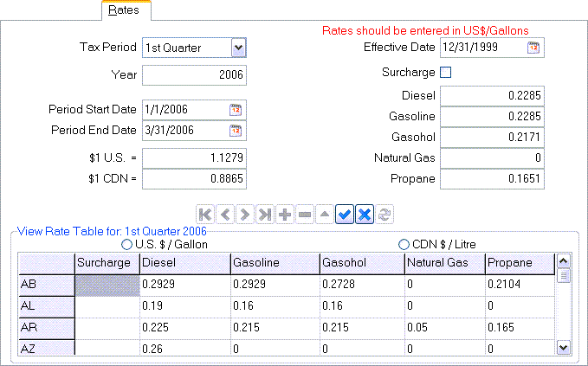Open Period Start Date calendar picker
588x366 pixels.
pyautogui.click(x=236, y=110)
